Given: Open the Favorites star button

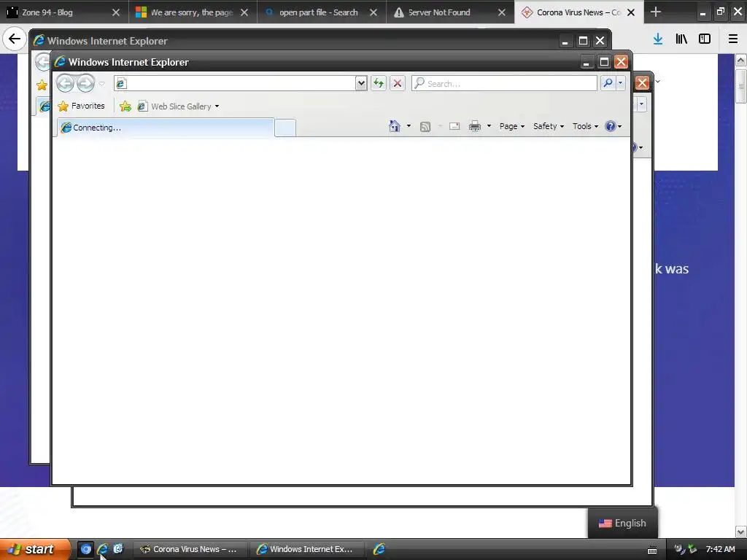Looking at the screenshot, I should click(x=81, y=106).
